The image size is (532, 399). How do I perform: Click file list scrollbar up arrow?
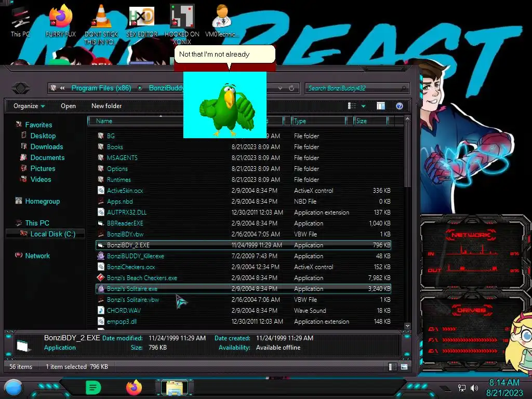coord(407,118)
